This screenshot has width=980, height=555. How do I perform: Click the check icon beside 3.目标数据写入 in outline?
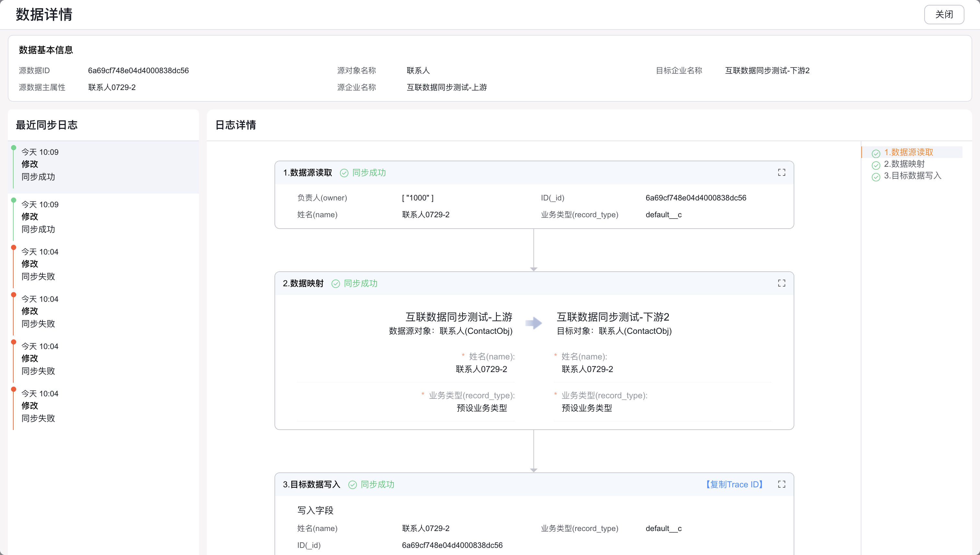876,177
